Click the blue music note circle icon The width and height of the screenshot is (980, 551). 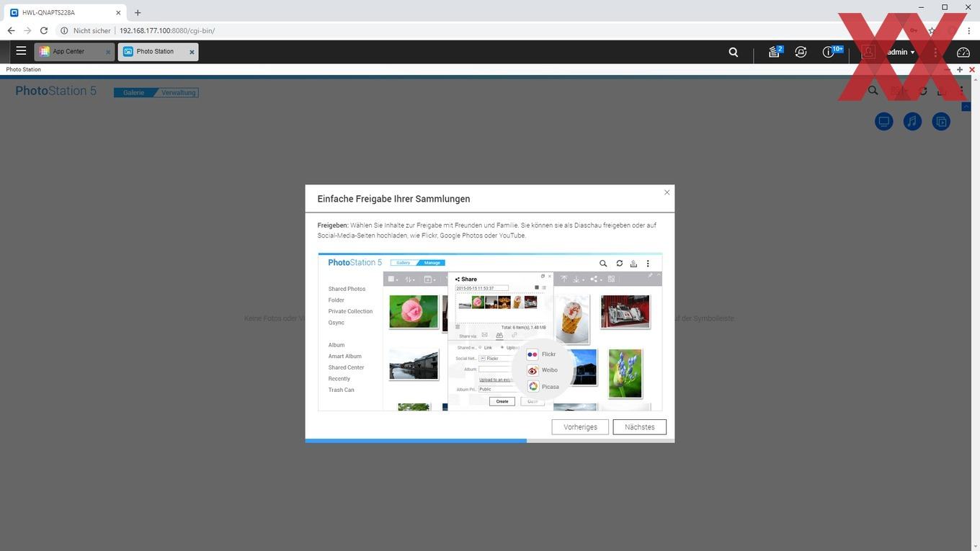coord(912,122)
